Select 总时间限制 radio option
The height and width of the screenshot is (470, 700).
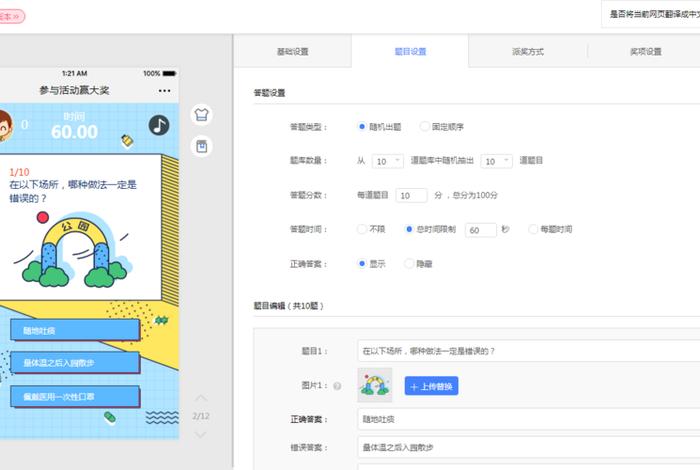408,229
